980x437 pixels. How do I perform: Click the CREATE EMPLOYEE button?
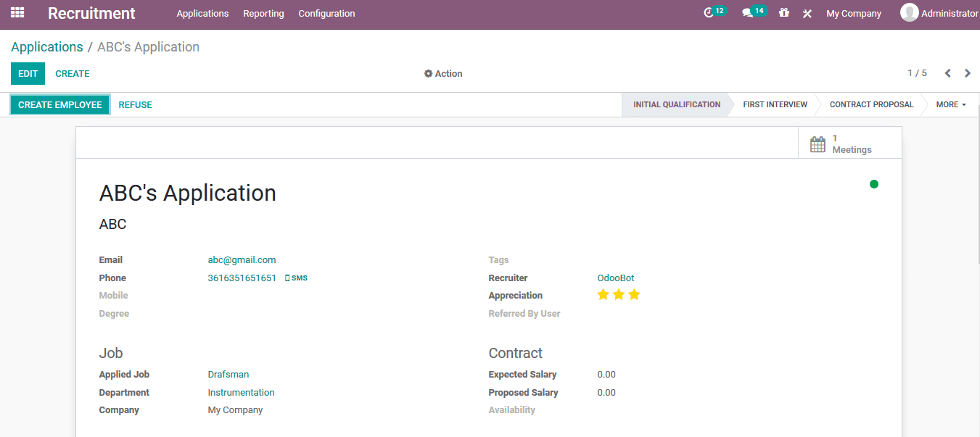(59, 104)
